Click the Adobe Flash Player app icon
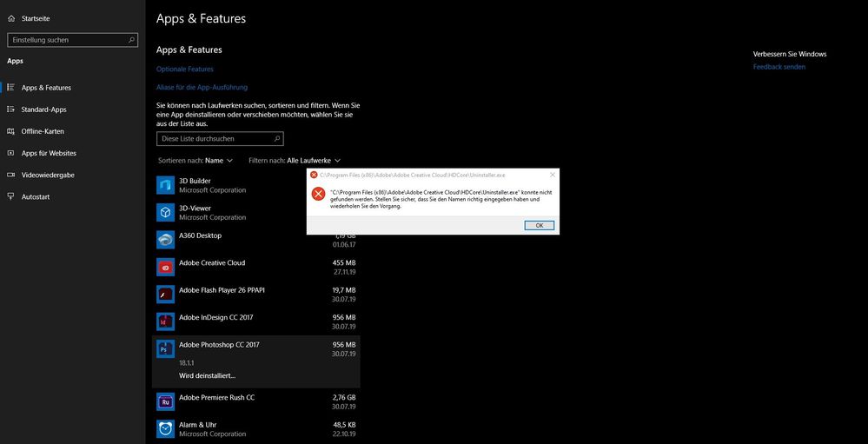The image size is (868, 444). tap(165, 295)
